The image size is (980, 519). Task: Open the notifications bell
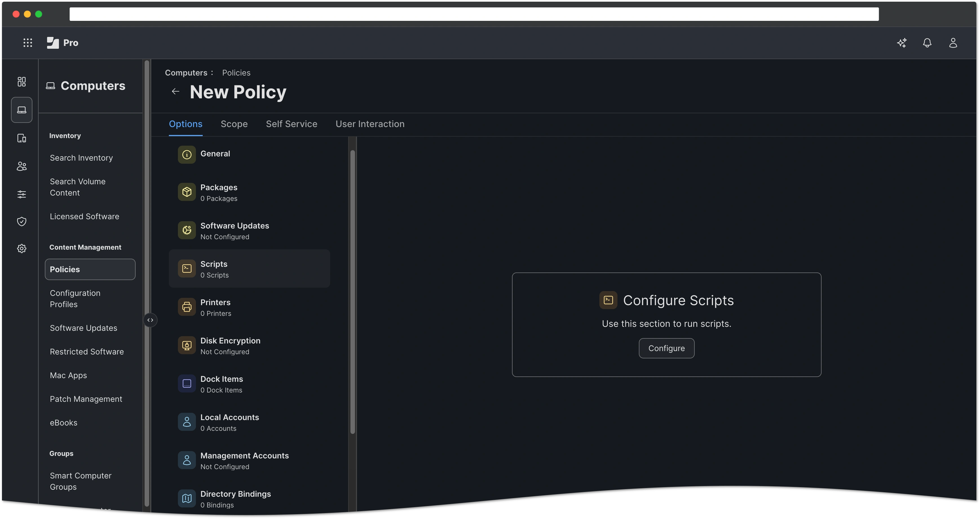pyautogui.click(x=927, y=43)
